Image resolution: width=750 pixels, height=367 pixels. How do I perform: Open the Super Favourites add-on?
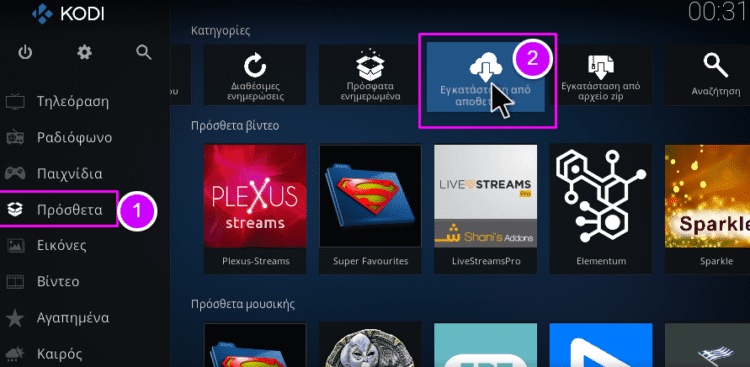(371, 209)
